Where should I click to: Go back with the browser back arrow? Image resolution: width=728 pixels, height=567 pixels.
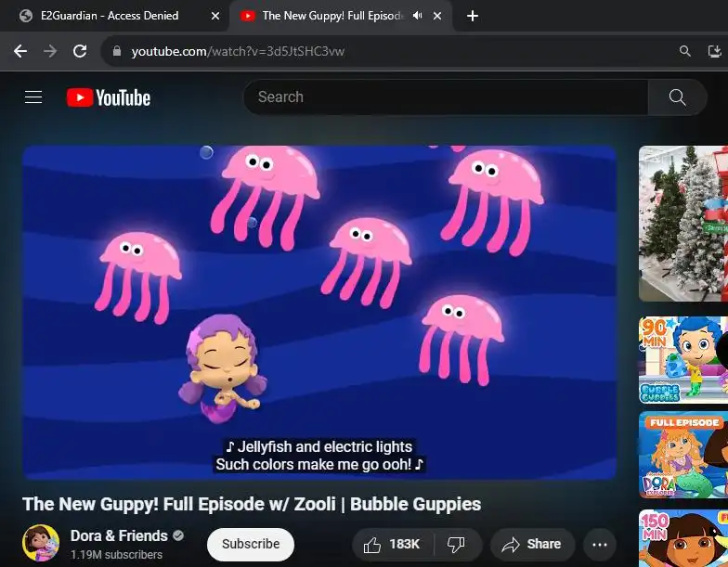pyautogui.click(x=20, y=51)
